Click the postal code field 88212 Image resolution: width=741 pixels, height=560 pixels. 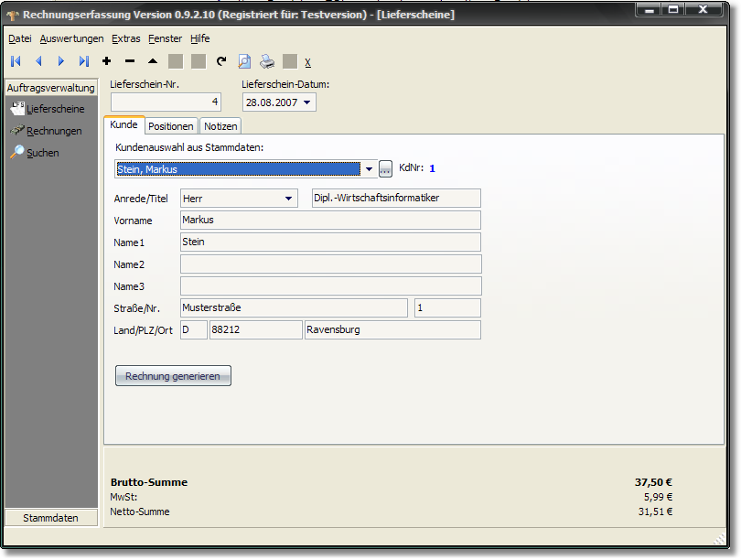(x=255, y=329)
